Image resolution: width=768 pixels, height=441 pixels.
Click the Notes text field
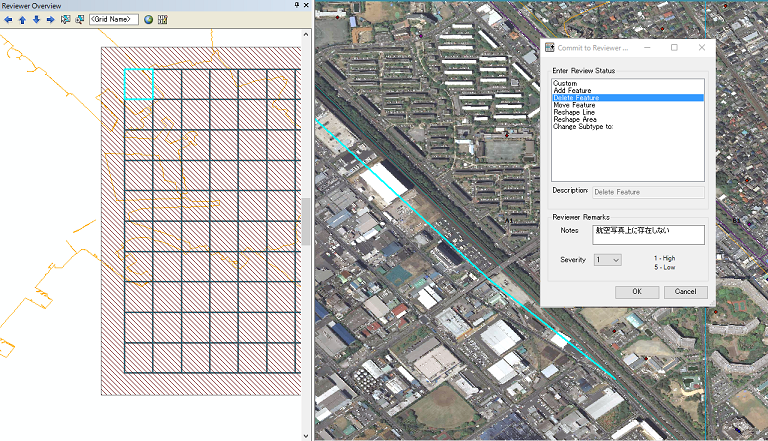click(x=648, y=235)
